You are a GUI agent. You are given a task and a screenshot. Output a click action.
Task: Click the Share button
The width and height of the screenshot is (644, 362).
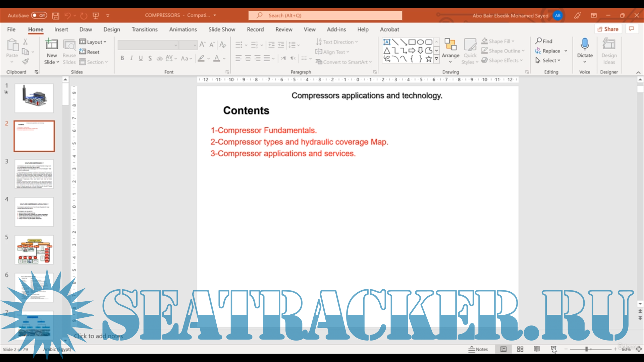pos(608,29)
